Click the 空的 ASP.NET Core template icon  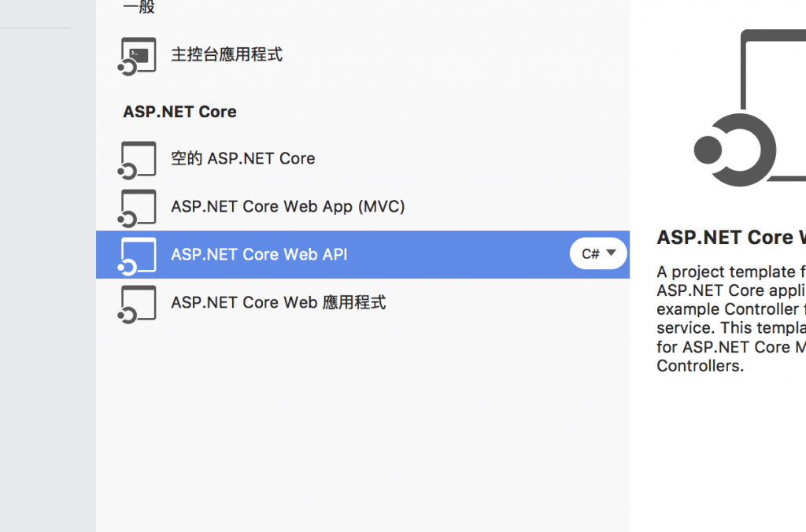(x=137, y=160)
